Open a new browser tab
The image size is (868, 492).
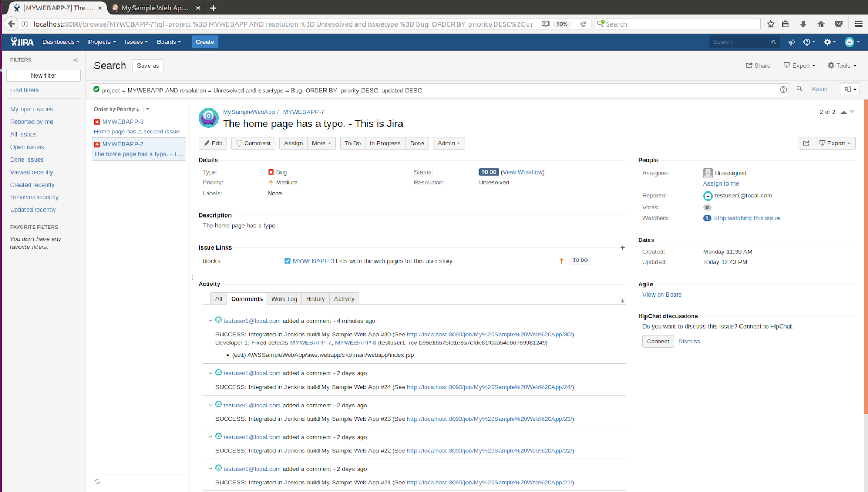coord(214,8)
